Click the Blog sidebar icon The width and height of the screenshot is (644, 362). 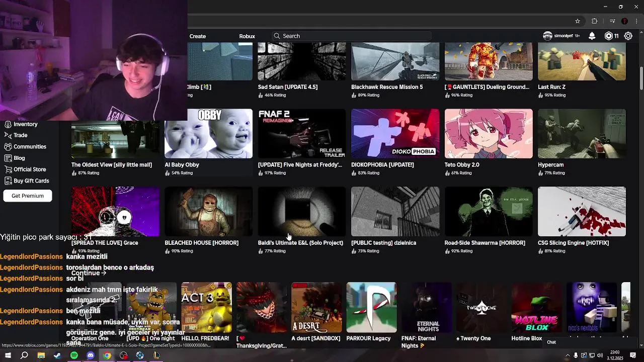[8, 158]
